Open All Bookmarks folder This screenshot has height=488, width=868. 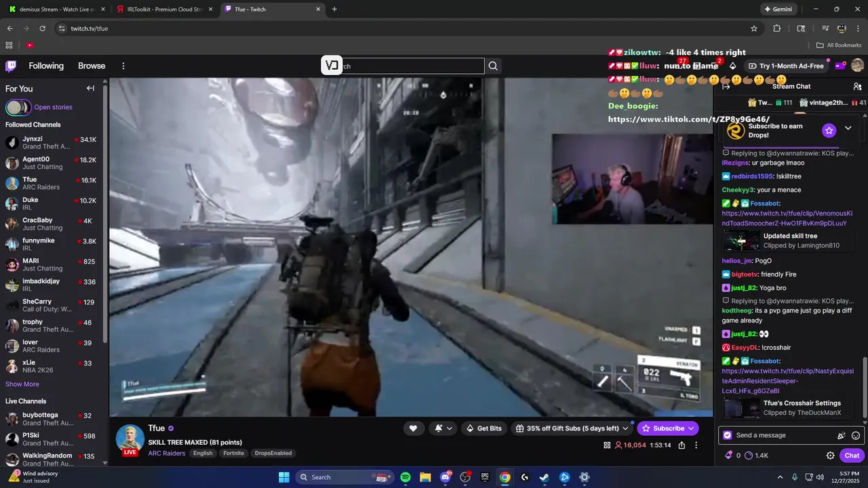839,45
